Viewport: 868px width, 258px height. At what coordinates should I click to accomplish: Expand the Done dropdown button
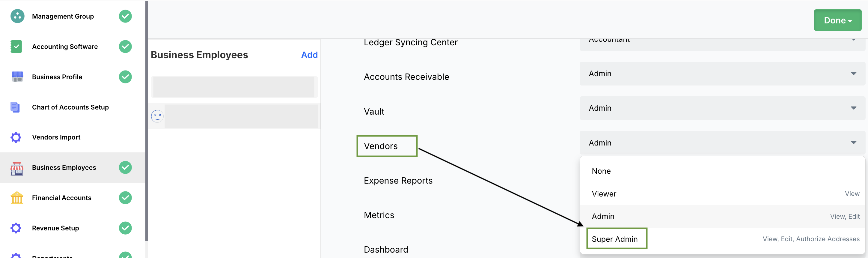837,20
